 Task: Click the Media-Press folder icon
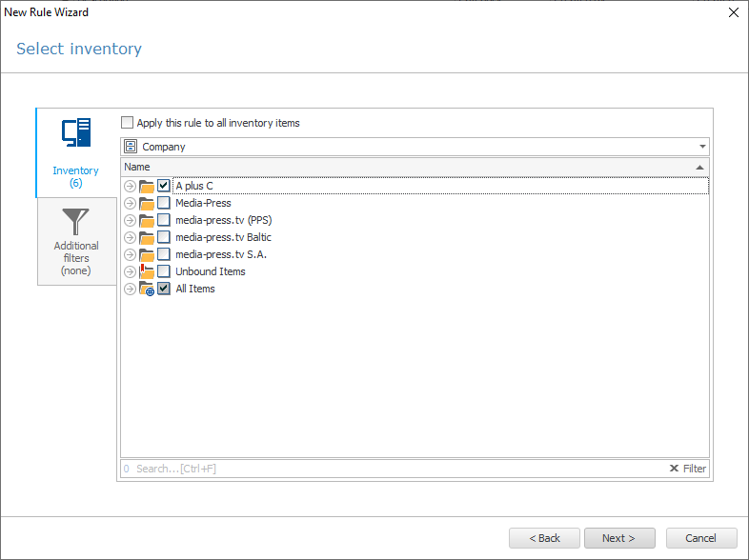tap(147, 203)
